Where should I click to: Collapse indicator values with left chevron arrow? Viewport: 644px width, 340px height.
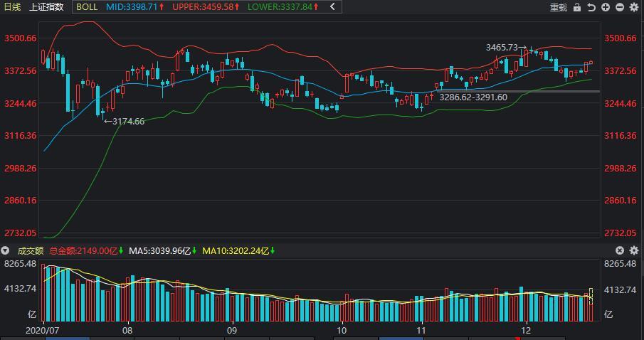tap(333, 7)
